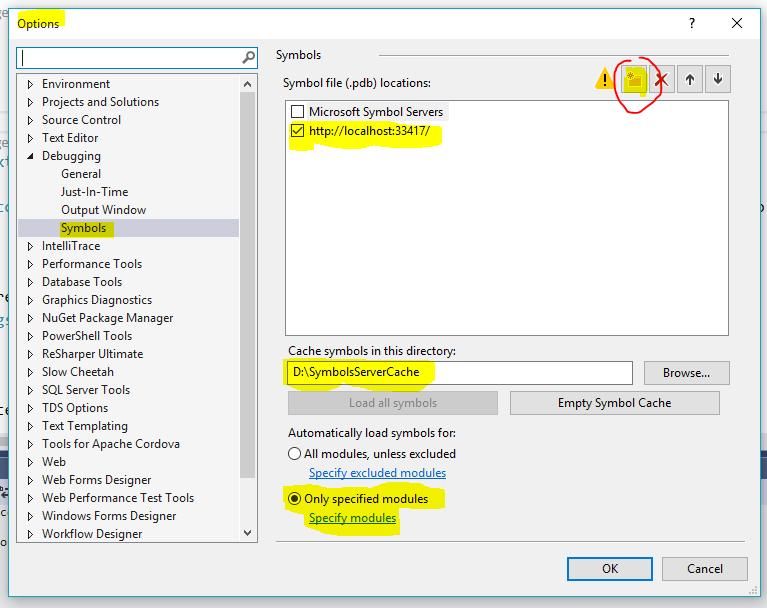This screenshot has height=608, width=767.
Task: Expand Projects and Solutions node
Action: click(30, 102)
